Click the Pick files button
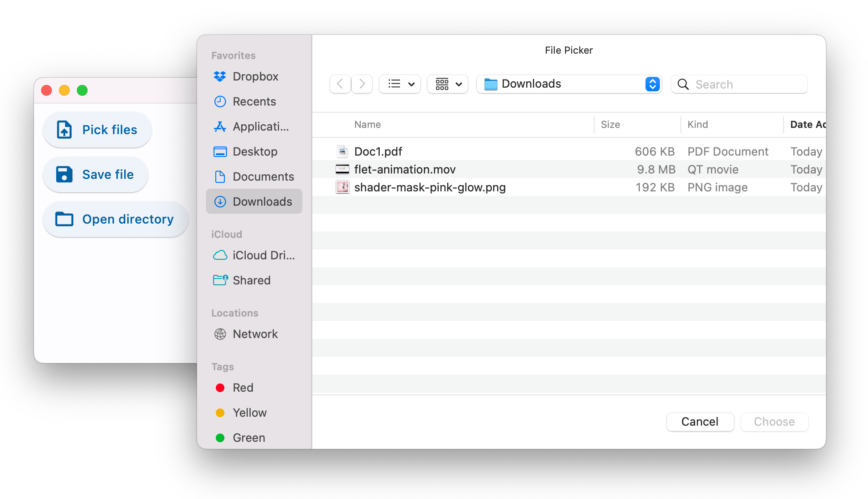This screenshot has height=499, width=868. click(97, 130)
